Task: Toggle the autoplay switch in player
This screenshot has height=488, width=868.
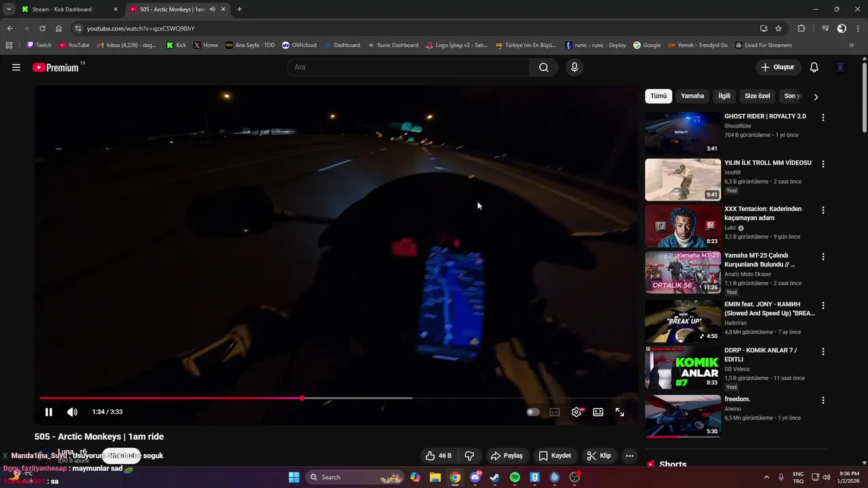Action: point(533,412)
